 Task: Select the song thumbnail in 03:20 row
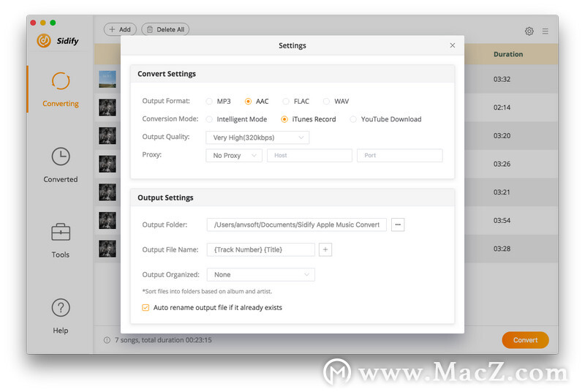tap(107, 136)
